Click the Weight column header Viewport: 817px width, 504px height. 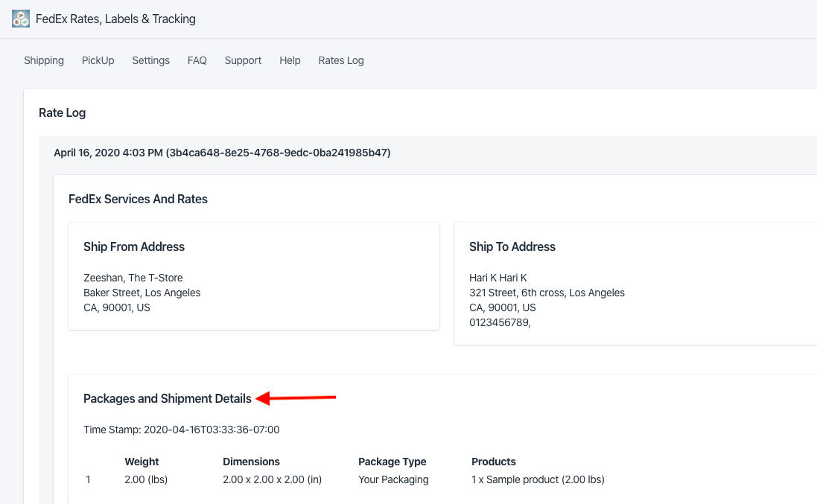[142, 462]
